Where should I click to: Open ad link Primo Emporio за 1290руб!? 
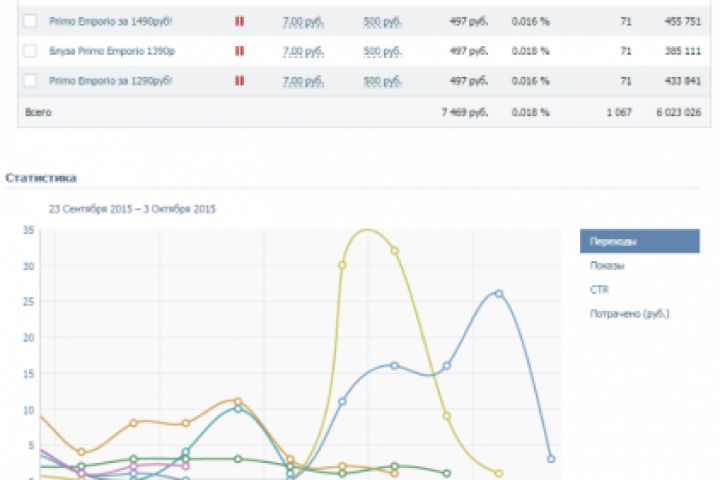[111, 81]
